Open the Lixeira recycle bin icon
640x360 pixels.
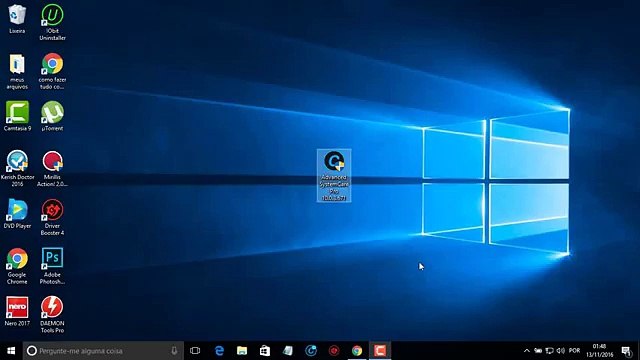[x=17, y=18]
